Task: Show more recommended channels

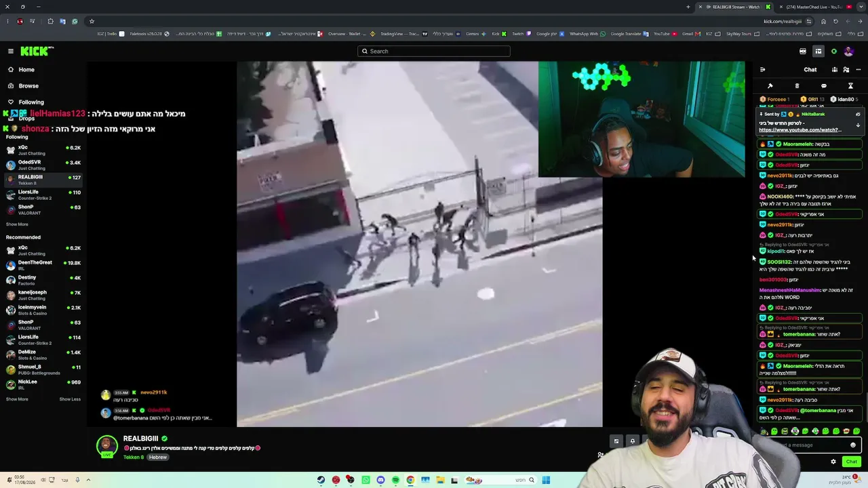Action: 17,399
